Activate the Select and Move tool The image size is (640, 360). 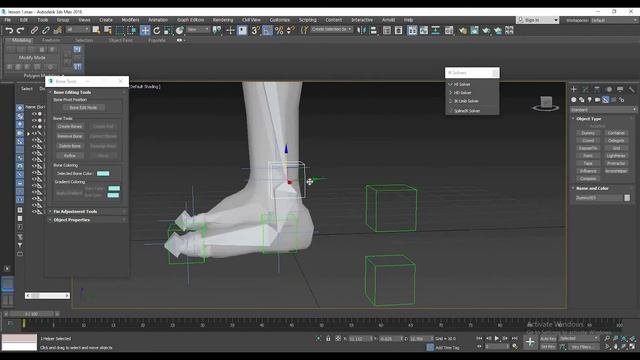[x=145, y=30]
